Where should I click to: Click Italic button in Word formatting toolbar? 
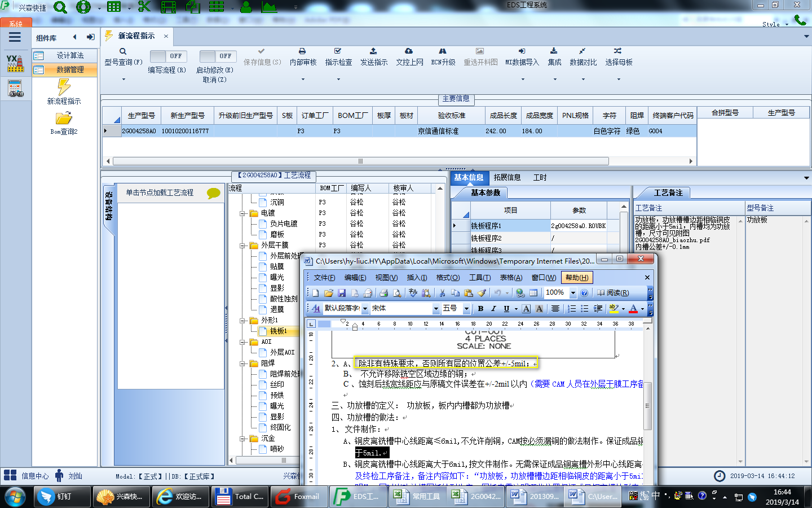pos(493,309)
